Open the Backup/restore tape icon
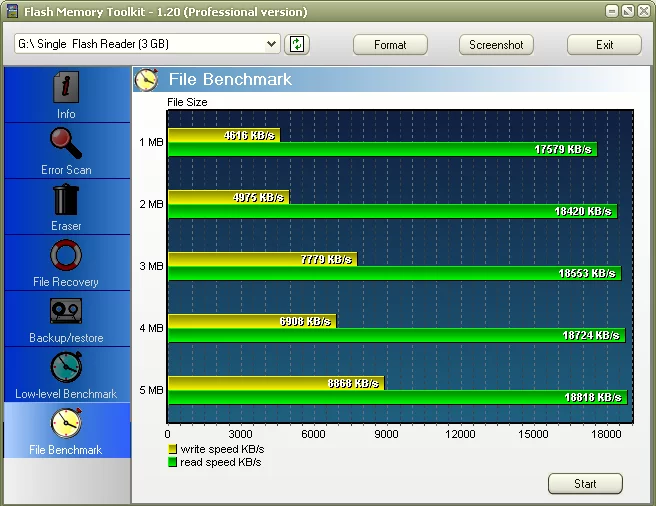The image size is (656, 506). (x=66, y=311)
